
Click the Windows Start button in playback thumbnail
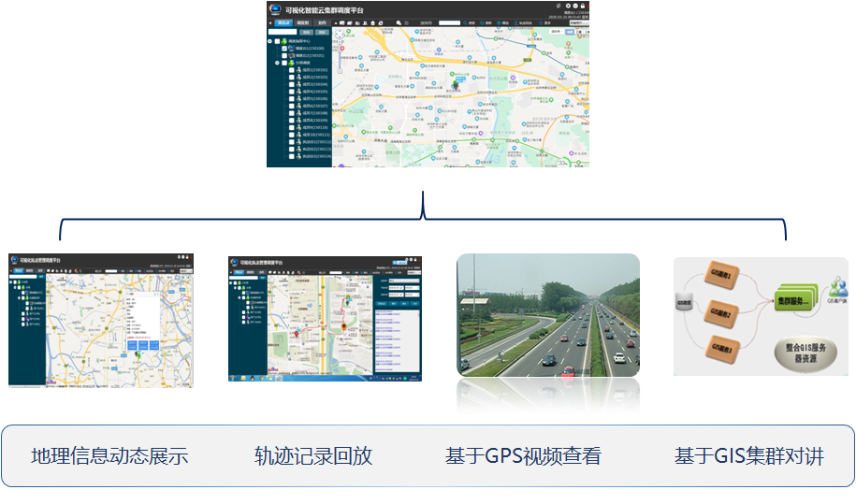233,378
